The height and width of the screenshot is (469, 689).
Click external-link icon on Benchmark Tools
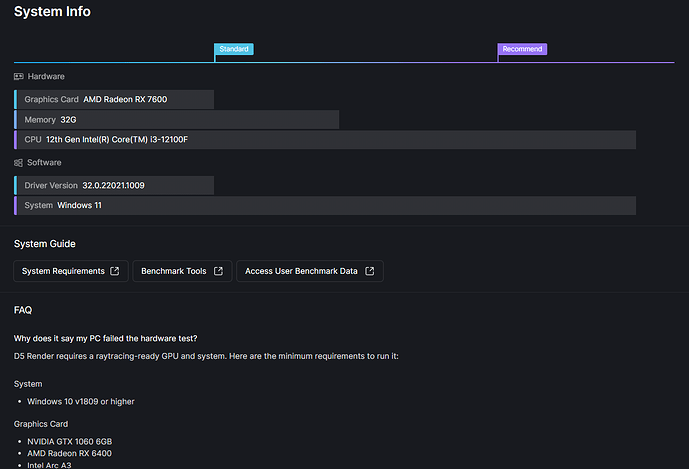[218, 271]
